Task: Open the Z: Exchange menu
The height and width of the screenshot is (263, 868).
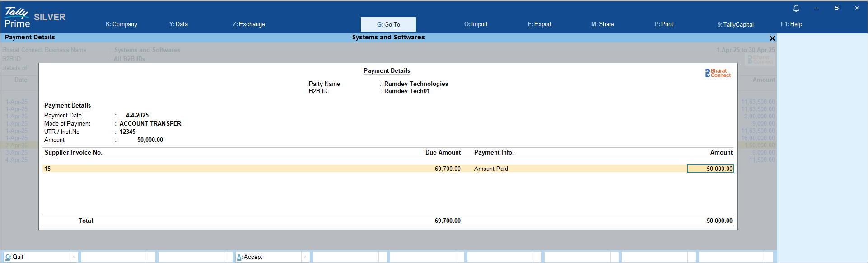Action: [x=249, y=24]
